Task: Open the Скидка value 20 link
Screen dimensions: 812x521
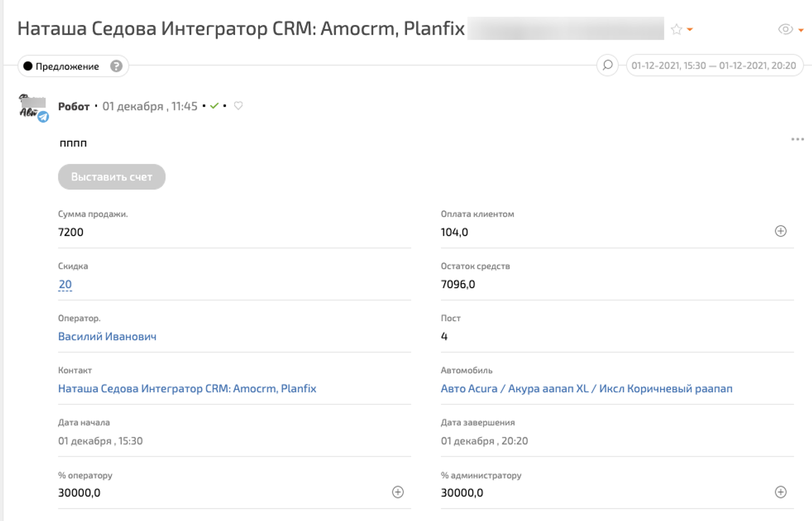Action: 65,284
